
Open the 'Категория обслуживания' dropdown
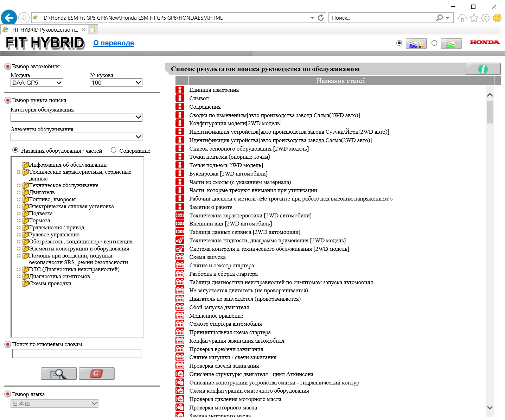point(76,117)
